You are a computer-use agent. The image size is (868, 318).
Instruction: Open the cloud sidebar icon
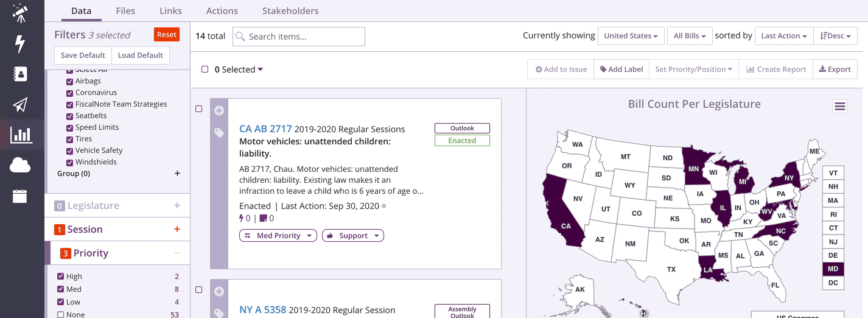click(x=20, y=164)
